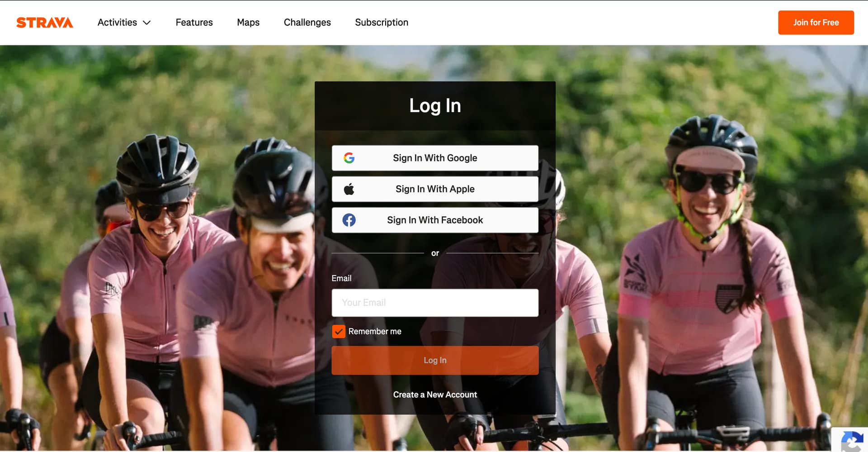Uncheck the Remember me checkbox
Screen dimensions: 868x452
click(x=339, y=332)
